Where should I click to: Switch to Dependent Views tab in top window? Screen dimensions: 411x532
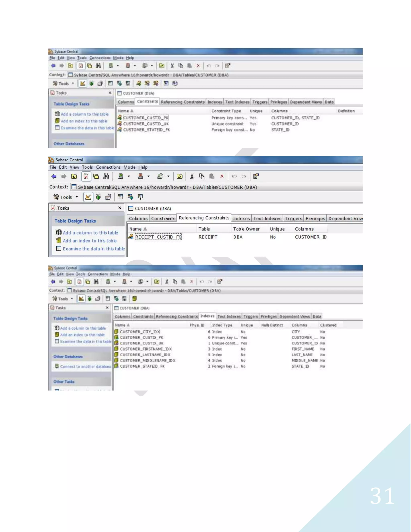[306, 102]
